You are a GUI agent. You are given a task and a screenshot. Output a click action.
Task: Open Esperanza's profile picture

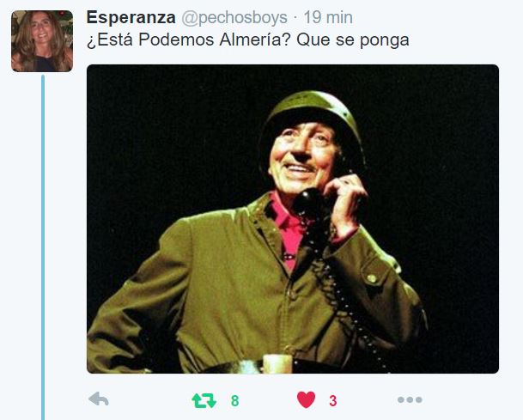42,41
